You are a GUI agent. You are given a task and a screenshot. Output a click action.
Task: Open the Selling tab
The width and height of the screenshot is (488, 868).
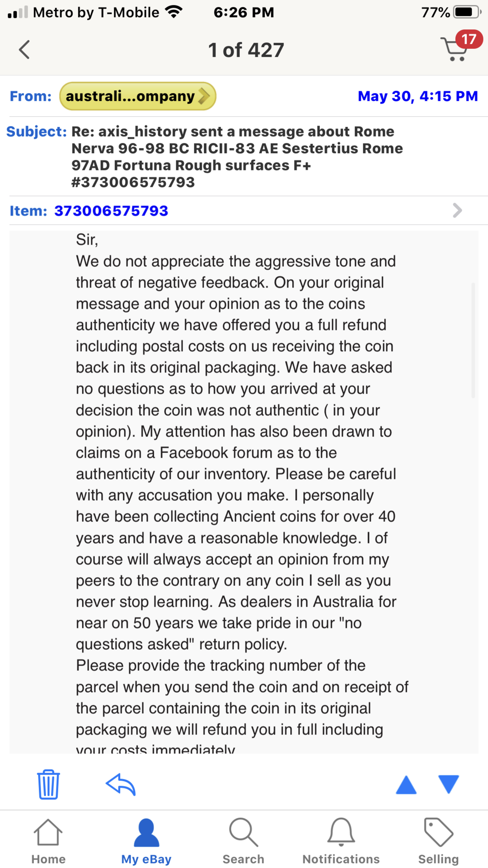coord(438,841)
